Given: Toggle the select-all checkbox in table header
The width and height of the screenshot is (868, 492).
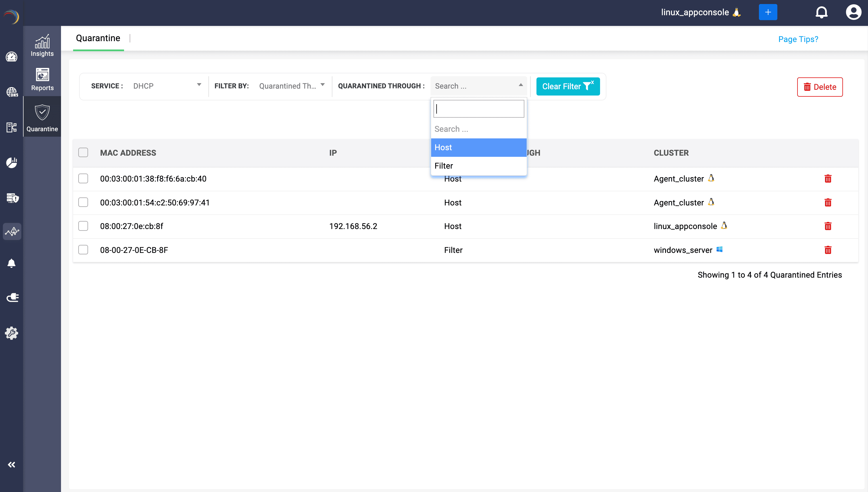Looking at the screenshot, I should coord(83,153).
